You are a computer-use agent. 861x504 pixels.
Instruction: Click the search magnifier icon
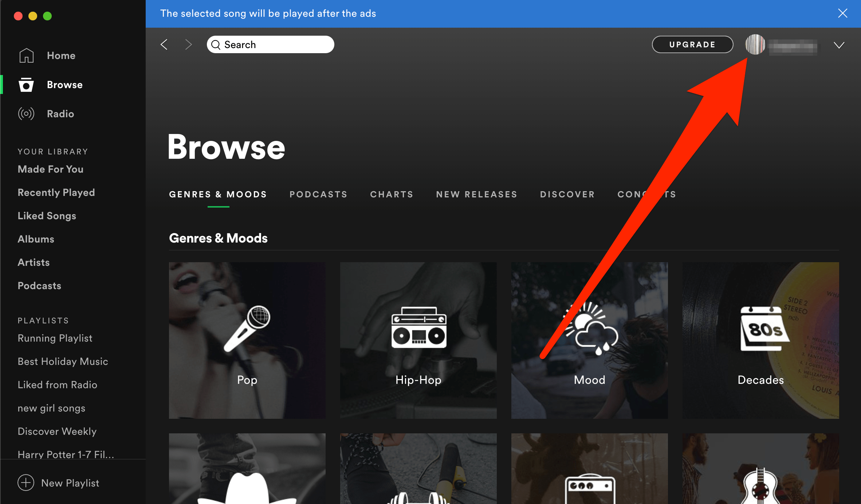pyautogui.click(x=216, y=44)
